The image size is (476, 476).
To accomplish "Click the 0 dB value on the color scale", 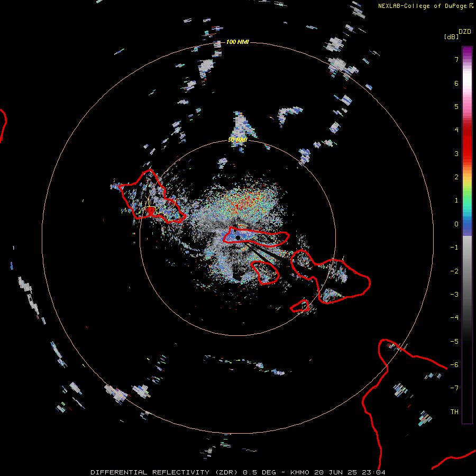I will (456, 224).
